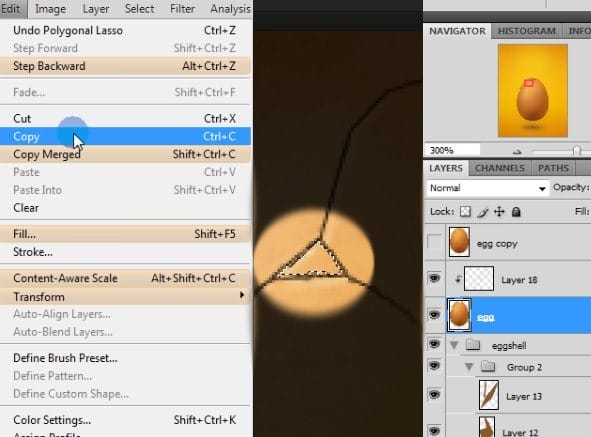Show the egg copy layer visibility box

click(434, 242)
